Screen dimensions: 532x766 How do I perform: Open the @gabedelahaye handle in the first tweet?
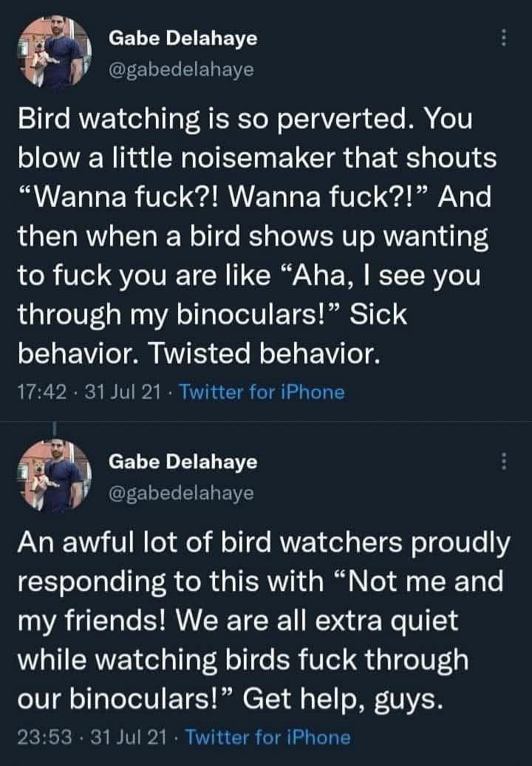[181, 69]
